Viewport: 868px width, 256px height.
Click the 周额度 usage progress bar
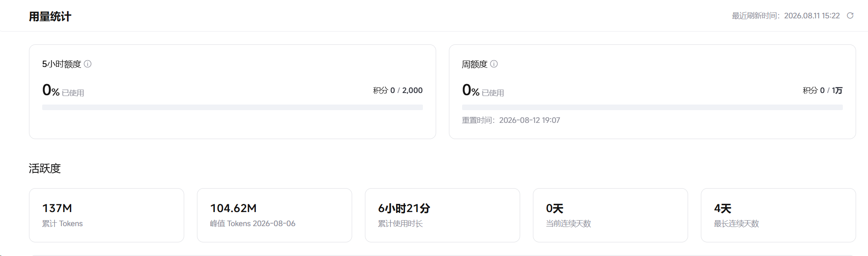[x=652, y=108]
